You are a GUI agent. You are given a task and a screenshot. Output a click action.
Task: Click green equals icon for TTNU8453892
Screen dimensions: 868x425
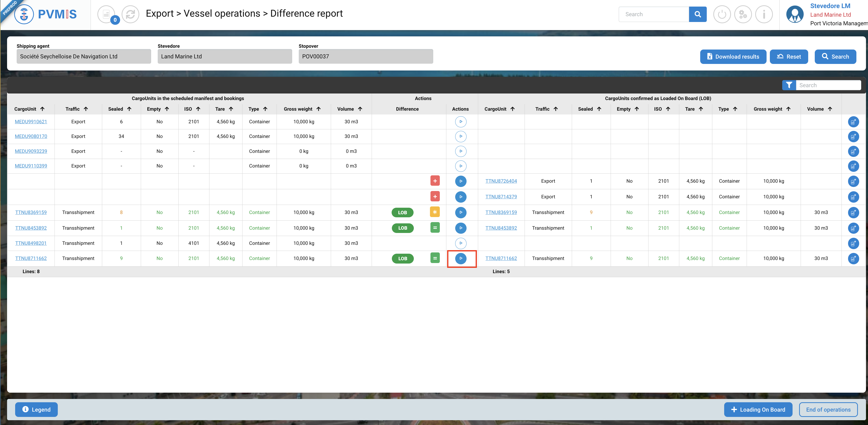[x=435, y=228]
